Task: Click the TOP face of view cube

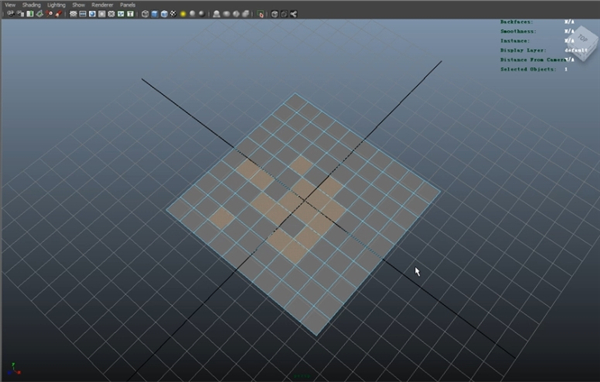Action: (582, 38)
